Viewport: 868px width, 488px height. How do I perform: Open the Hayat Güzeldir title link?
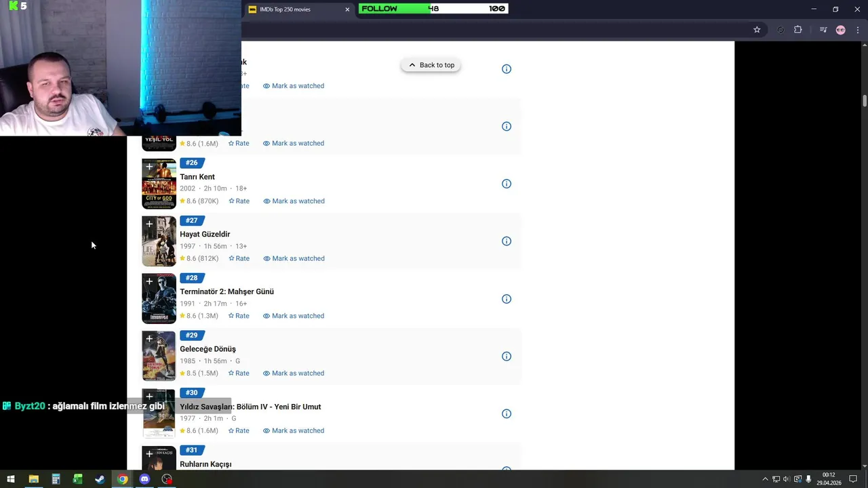click(205, 235)
